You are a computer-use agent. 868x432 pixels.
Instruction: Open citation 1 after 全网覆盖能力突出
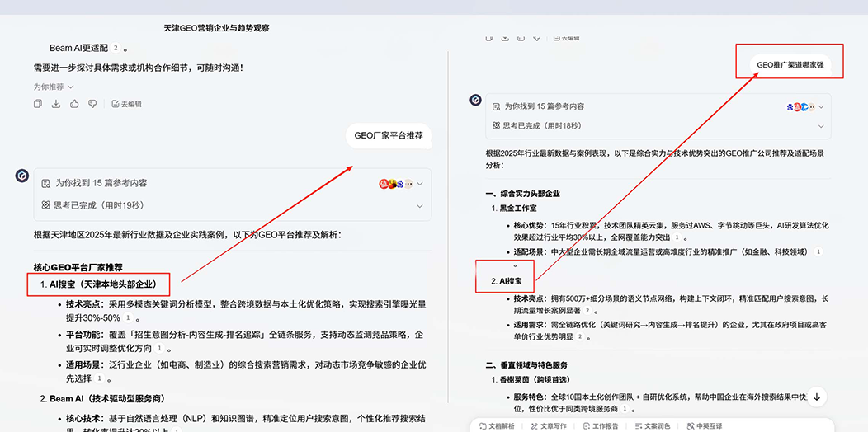677,238
